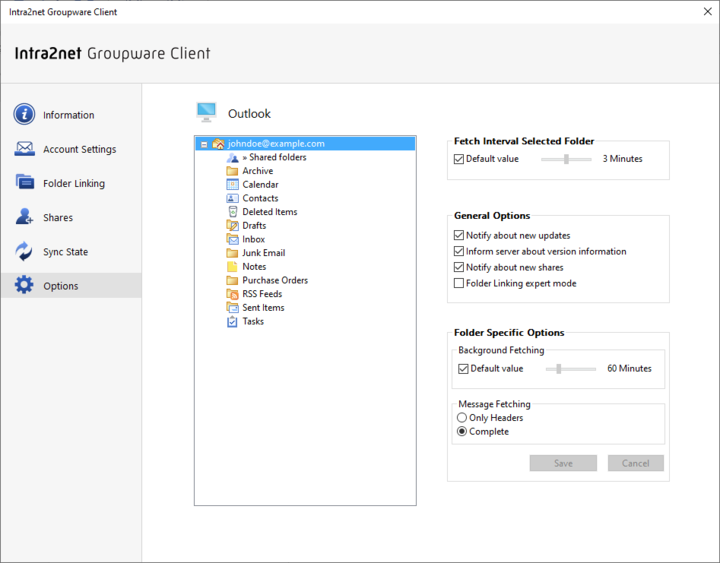720x563 pixels.
Task: Click the Sent Items folder icon
Action: (x=232, y=308)
